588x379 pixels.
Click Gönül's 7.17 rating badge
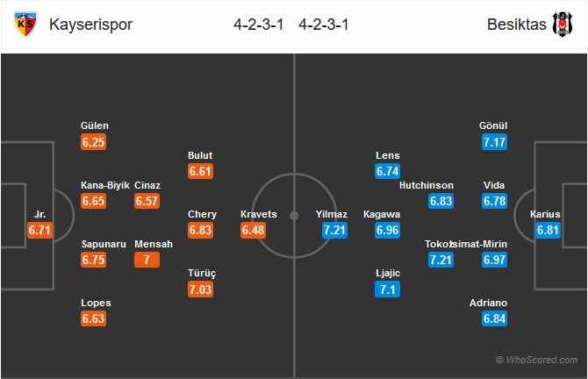pyautogui.click(x=494, y=142)
